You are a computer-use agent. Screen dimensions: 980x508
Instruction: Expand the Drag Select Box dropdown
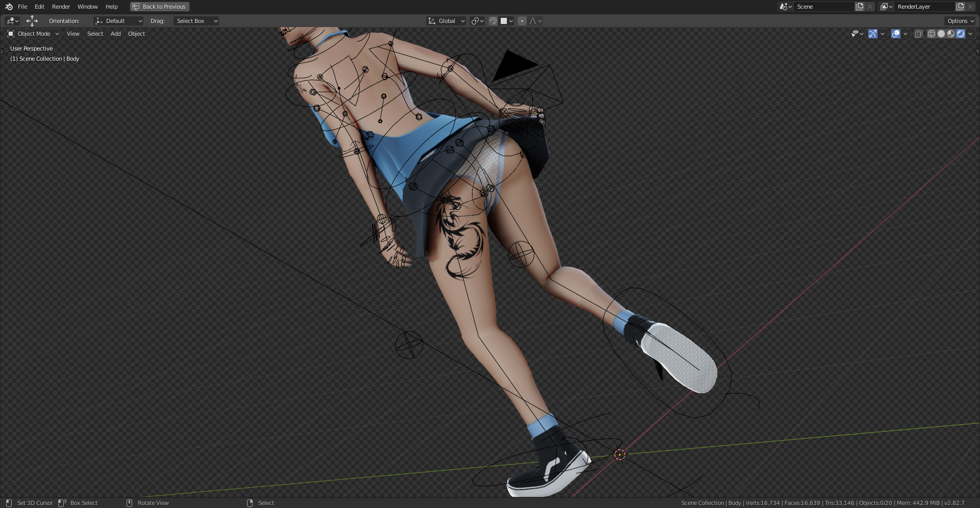[x=197, y=21]
